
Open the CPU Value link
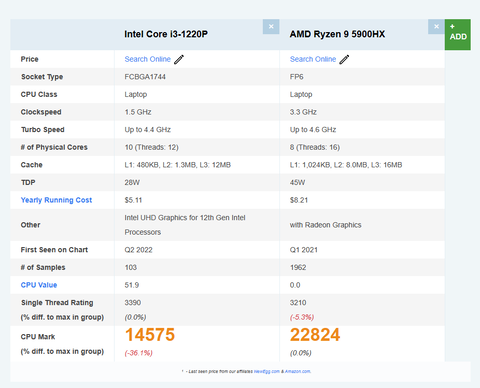[x=39, y=285]
